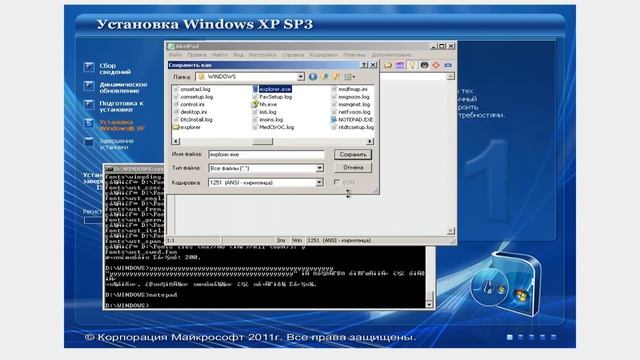Click the command prompt scroll down arrow
This screenshot has height=360, width=640.
[429, 304]
